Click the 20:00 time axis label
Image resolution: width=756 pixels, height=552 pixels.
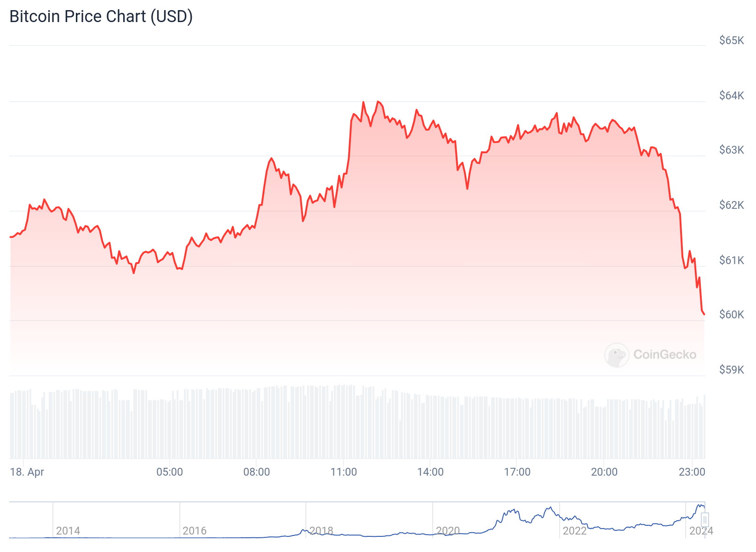tap(604, 472)
